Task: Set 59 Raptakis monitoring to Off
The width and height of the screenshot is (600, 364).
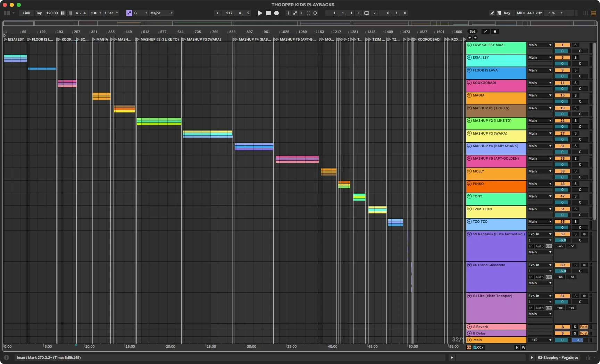Action: point(549,246)
